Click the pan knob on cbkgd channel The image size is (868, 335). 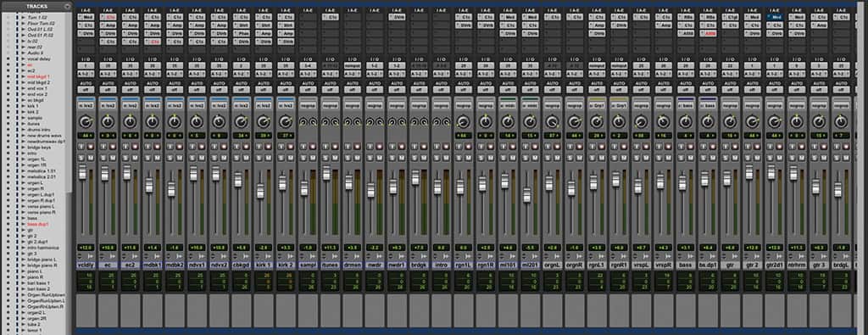241,121
